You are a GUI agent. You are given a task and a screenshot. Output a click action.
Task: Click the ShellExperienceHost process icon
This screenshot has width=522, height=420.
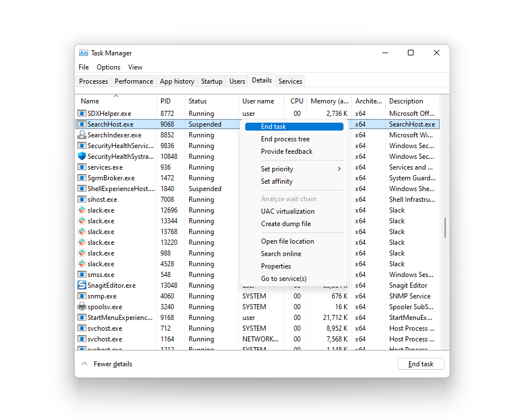coord(81,188)
